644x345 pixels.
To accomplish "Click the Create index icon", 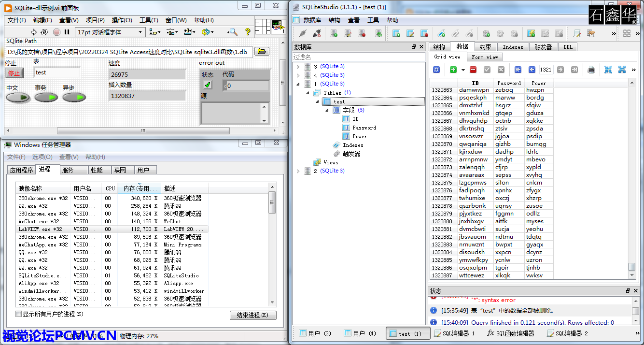I will 441,33.
